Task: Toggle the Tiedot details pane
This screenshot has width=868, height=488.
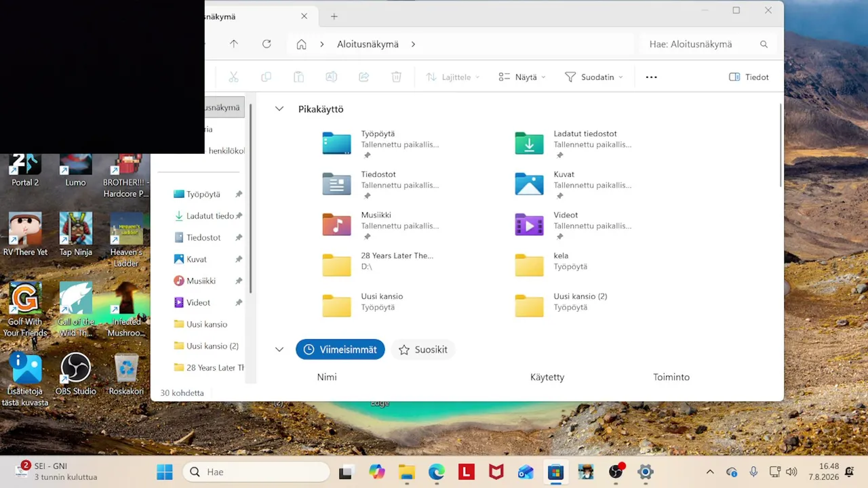Action: pos(749,77)
